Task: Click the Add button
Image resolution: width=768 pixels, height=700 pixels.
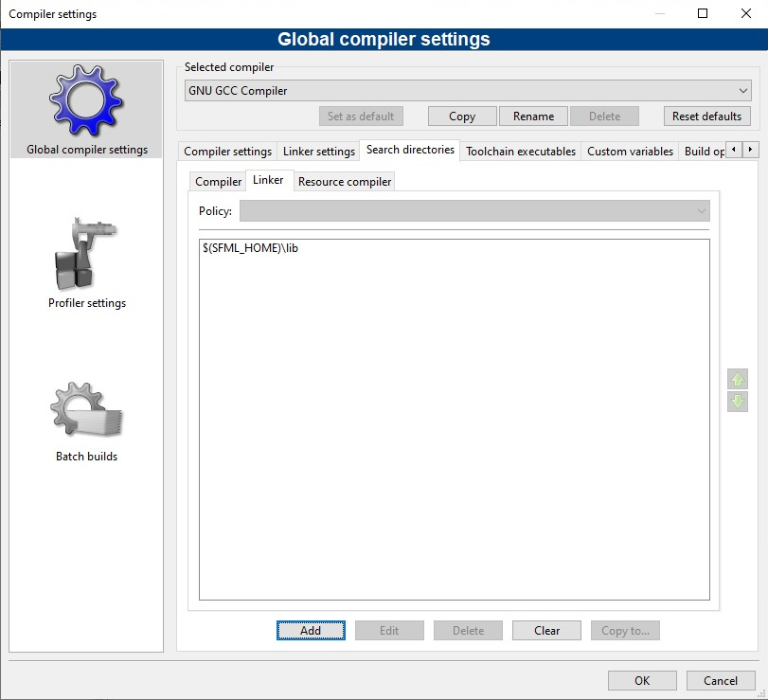Action: (311, 631)
